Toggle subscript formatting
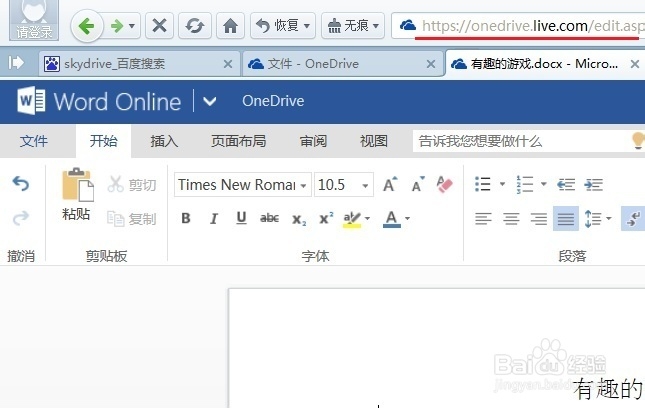The width and height of the screenshot is (645, 408). [x=299, y=219]
